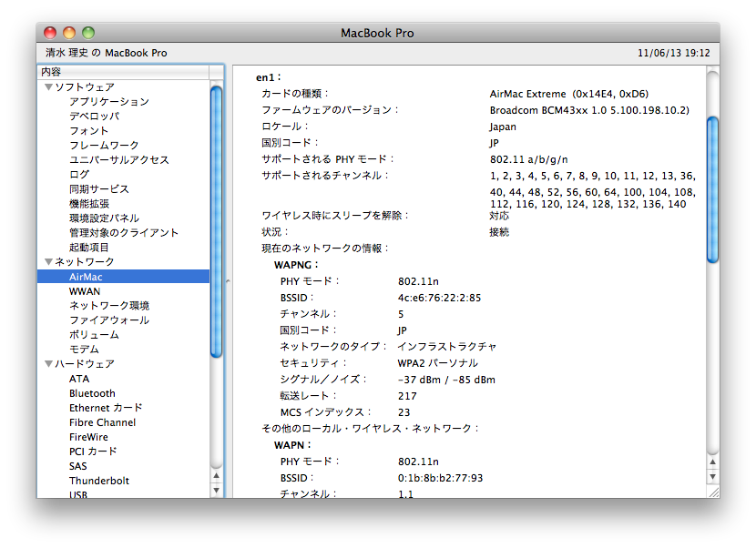Select 起動項目 in the sidebar
Image resolution: width=756 pixels, height=548 pixels.
89,248
